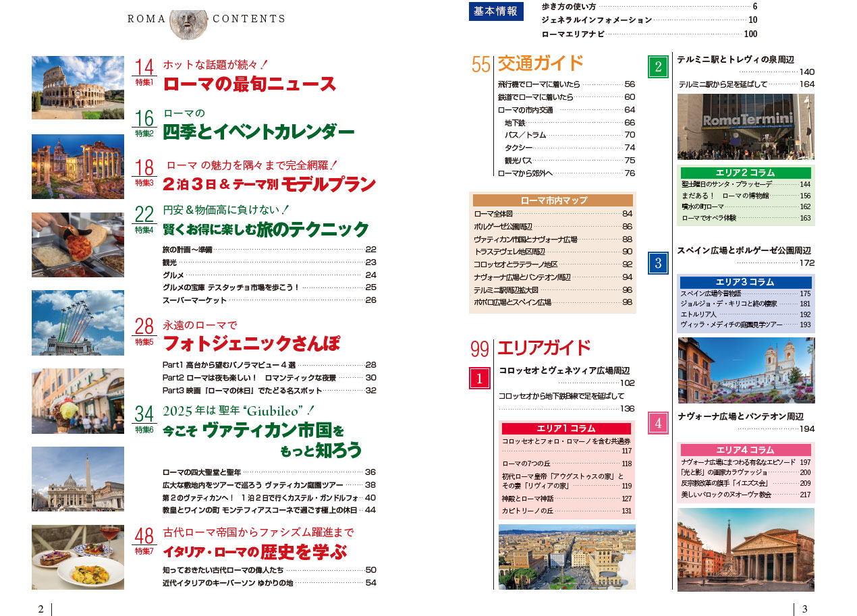Click the ローマ市内マップ header bar
The width and height of the screenshot is (857, 616).
pos(553,200)
